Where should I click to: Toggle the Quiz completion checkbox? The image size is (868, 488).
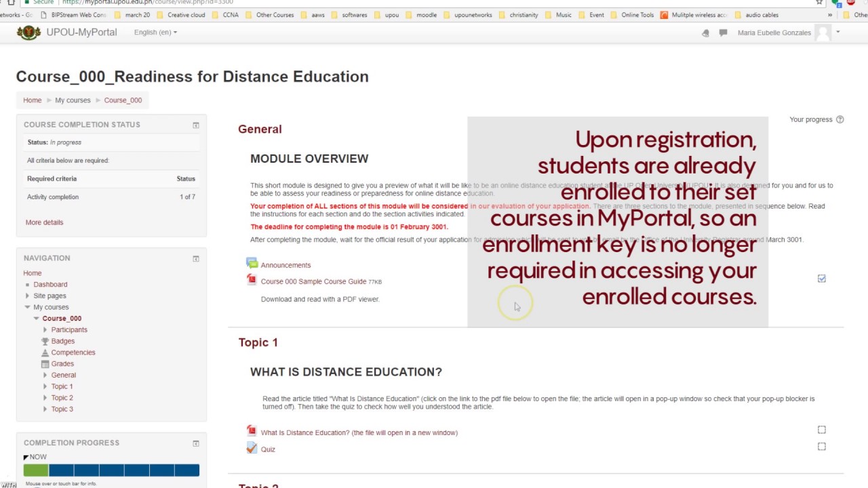[821, 447]
